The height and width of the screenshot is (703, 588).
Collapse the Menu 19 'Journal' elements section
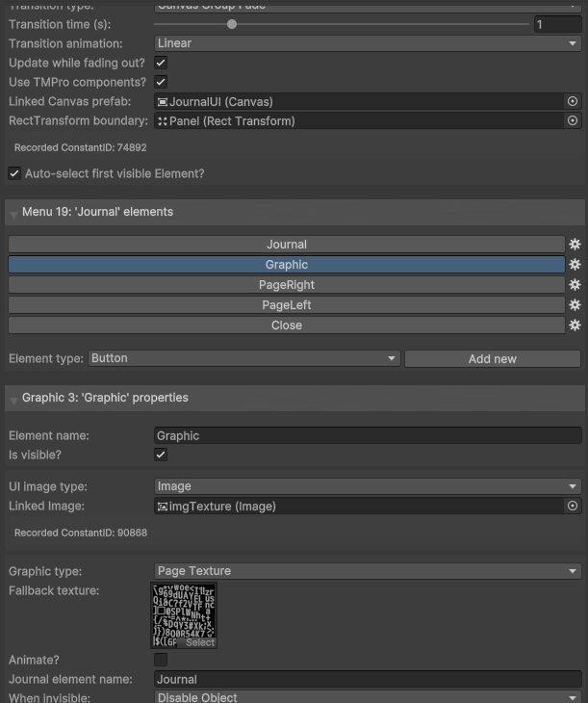[13, 215]
